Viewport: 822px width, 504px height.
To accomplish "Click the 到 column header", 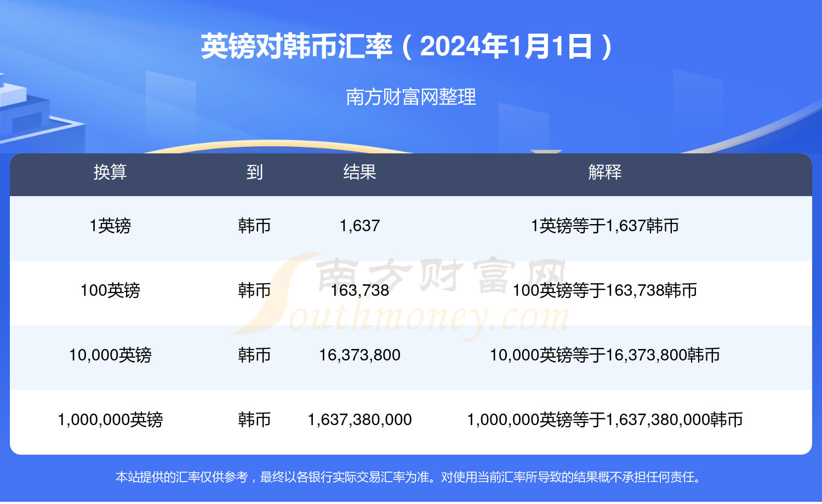I will [x=255, y=173].
